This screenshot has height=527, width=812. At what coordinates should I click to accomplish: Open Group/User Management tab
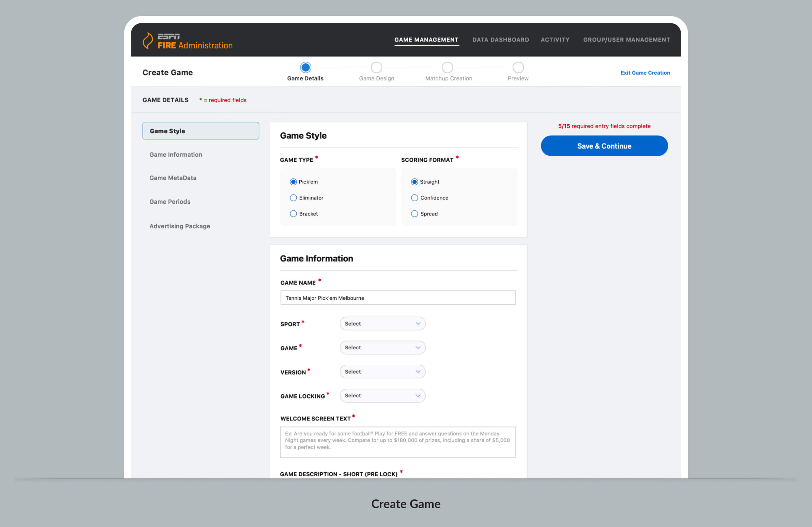[626, 40]
